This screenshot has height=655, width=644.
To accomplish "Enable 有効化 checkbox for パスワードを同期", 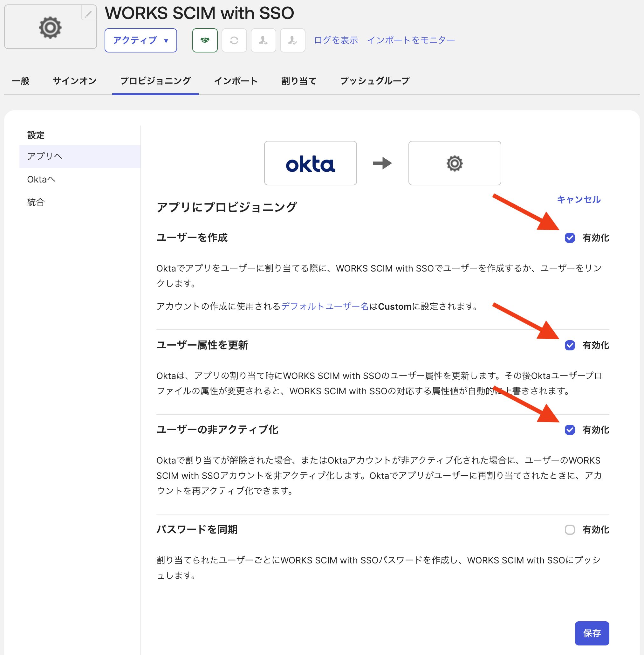I will [x=570, y=530].
